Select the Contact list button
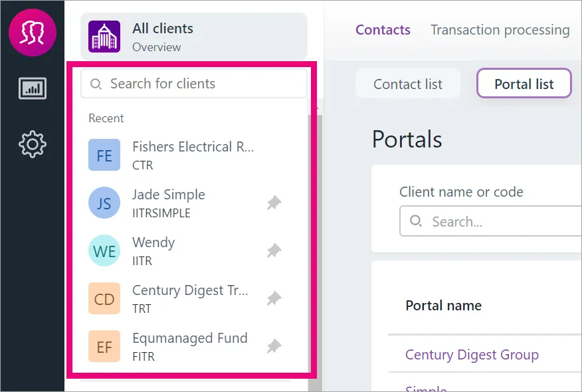The image size is (582, 392). (407, 84)
